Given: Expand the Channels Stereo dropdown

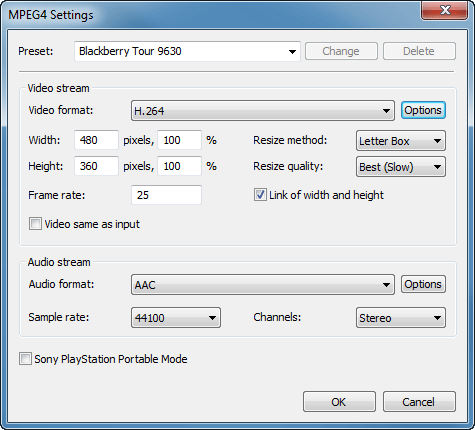Looking at the screenshot, I should [401, 318].
